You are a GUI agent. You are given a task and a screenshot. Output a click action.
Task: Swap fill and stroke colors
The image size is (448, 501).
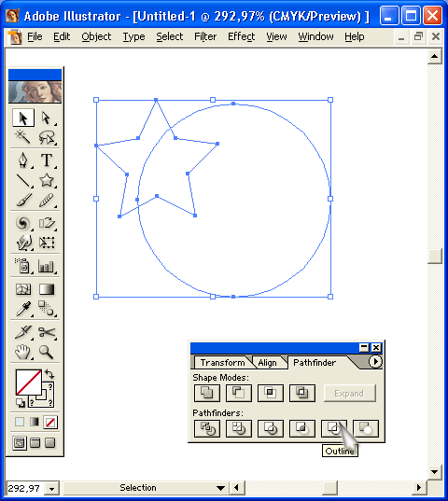click(49, 373)
